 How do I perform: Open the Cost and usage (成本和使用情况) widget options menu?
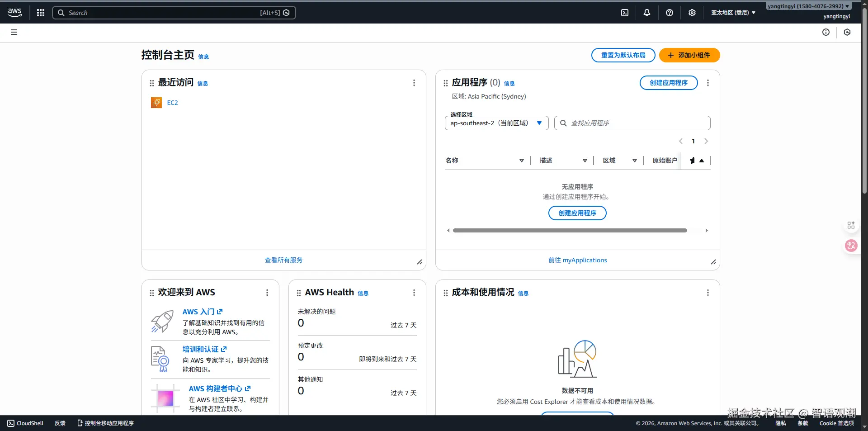click(x=708, y=293)
